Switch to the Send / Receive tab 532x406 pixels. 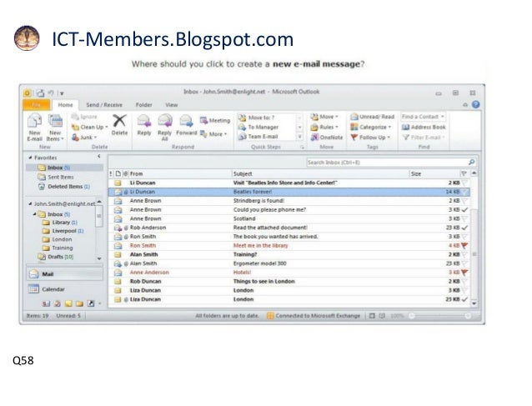(x=104, y=105)
